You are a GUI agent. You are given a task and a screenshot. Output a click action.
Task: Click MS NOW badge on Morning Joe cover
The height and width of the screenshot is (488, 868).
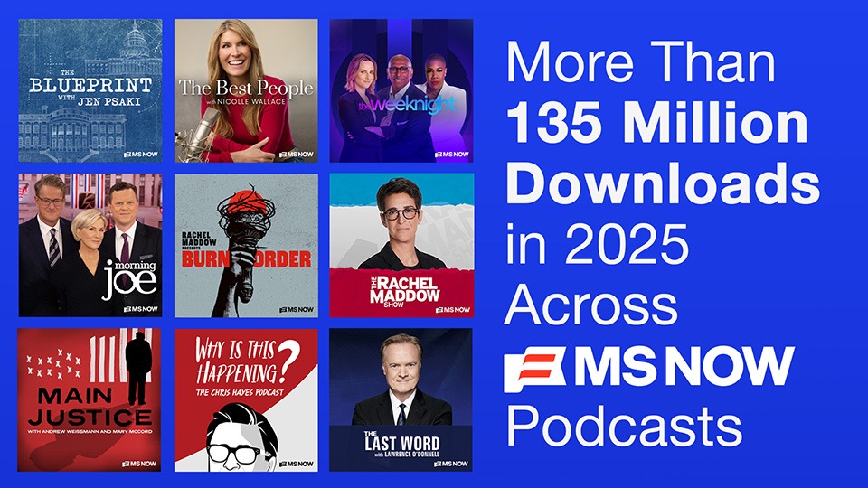140,309
